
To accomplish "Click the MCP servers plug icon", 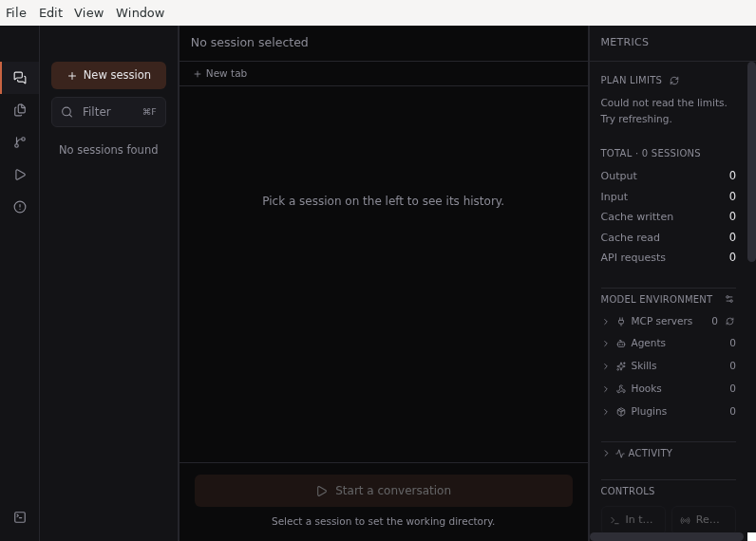I will point(621,322).
